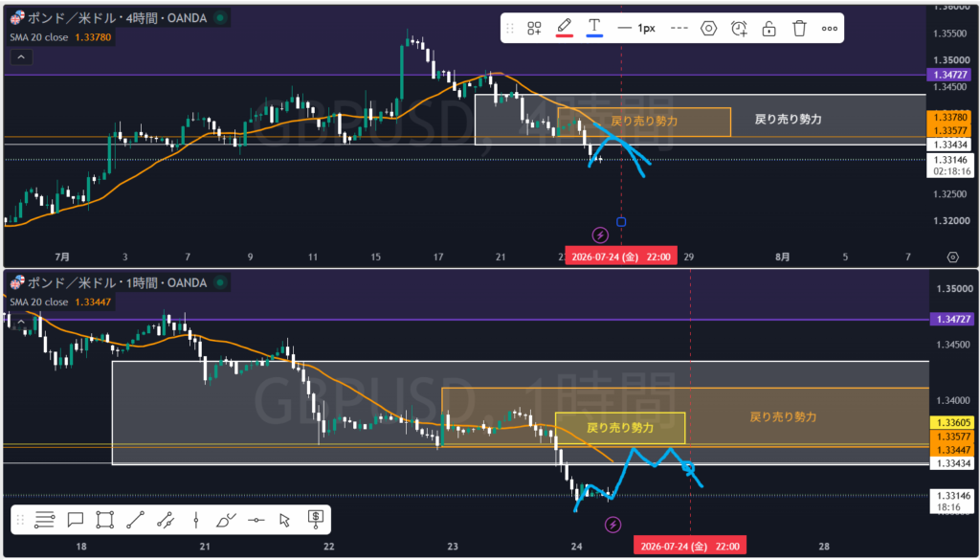Click the 8月 date on 4-hour time axis
The height and width of the screenshot is (560, 980).
pos(782,257)
